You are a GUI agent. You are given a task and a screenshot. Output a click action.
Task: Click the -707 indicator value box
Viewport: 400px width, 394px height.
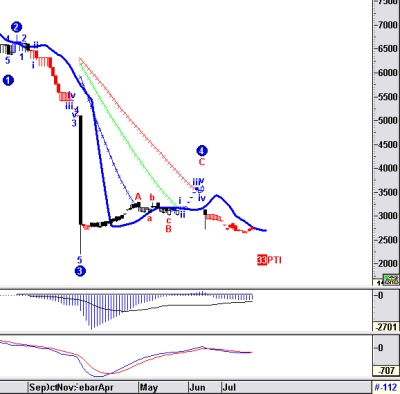(388, 370)
